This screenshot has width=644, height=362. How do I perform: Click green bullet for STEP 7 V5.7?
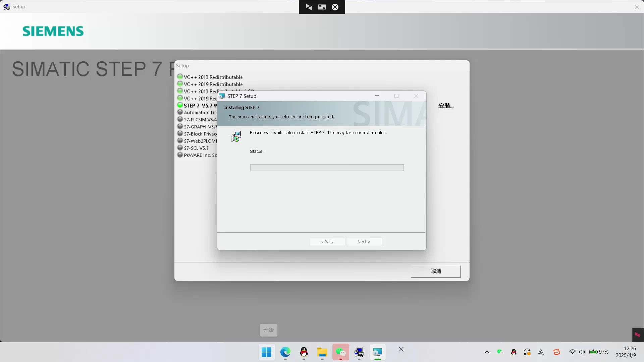pyautogui.click(x=180, y=105)
